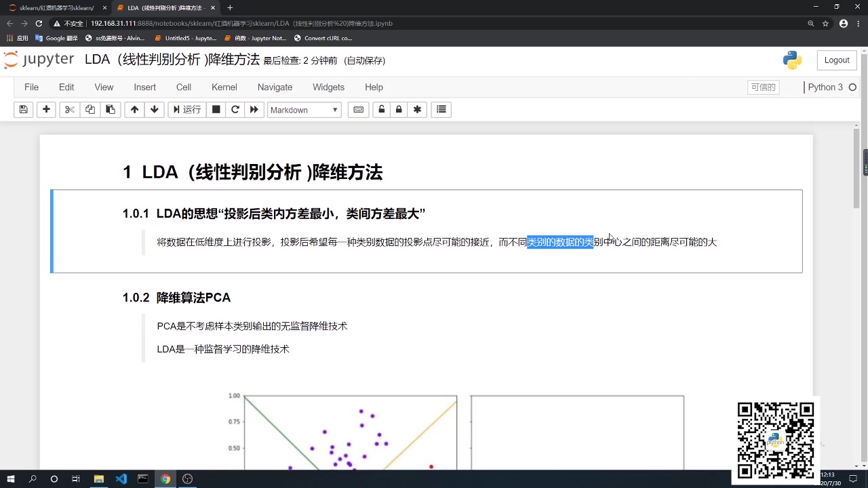
Task: Click the address bar URL field
Action: point(427,23)
